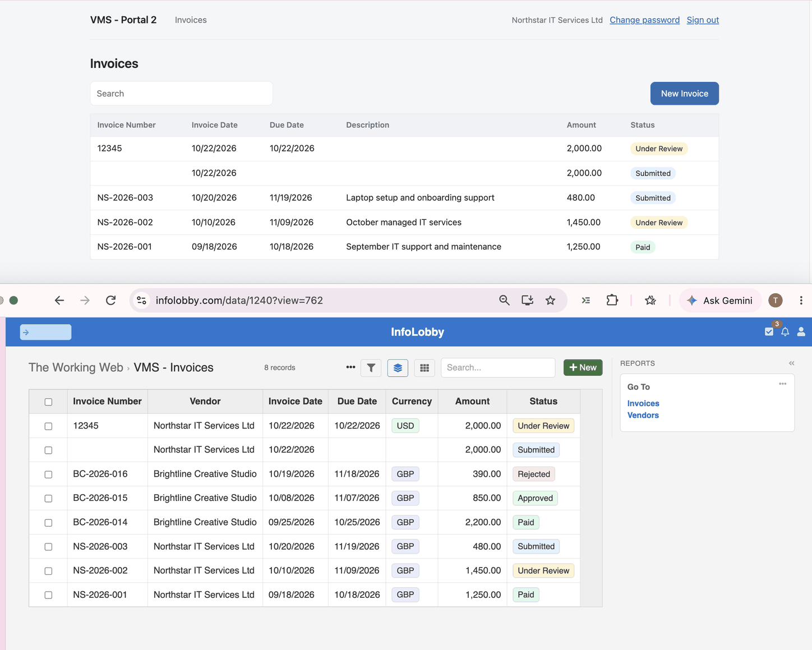Sign out of VMS Portal
Screen dimensions: 812x650
pyautogui.click(x=703, y=20)
